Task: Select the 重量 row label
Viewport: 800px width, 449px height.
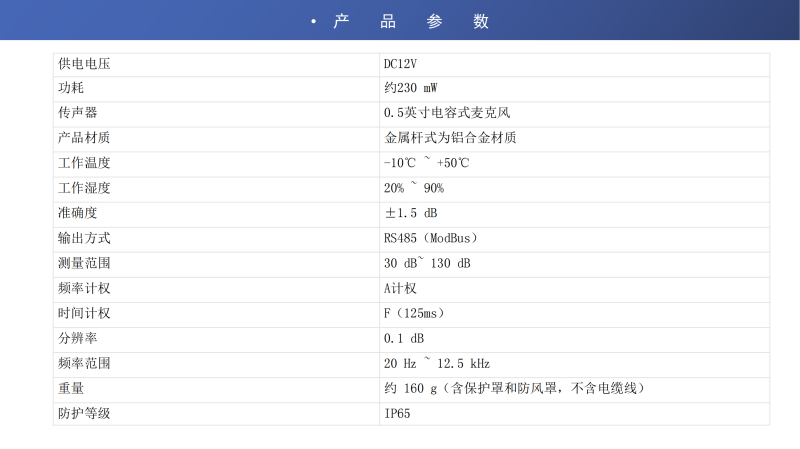Action: [71, 388]
